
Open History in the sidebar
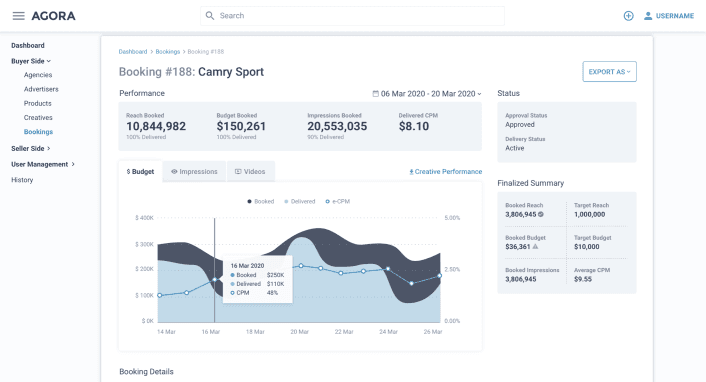(22, 180)
